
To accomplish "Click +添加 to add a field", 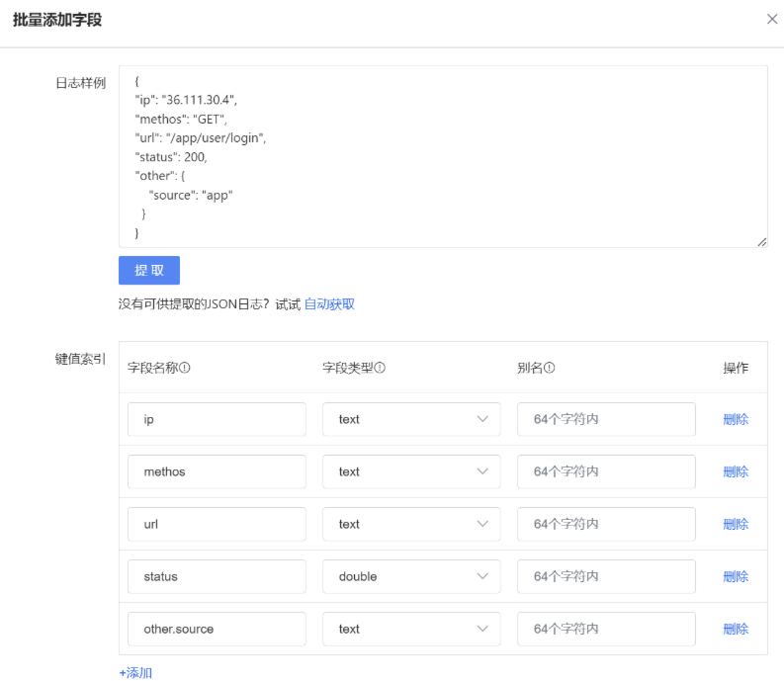I will coord(135,672).
